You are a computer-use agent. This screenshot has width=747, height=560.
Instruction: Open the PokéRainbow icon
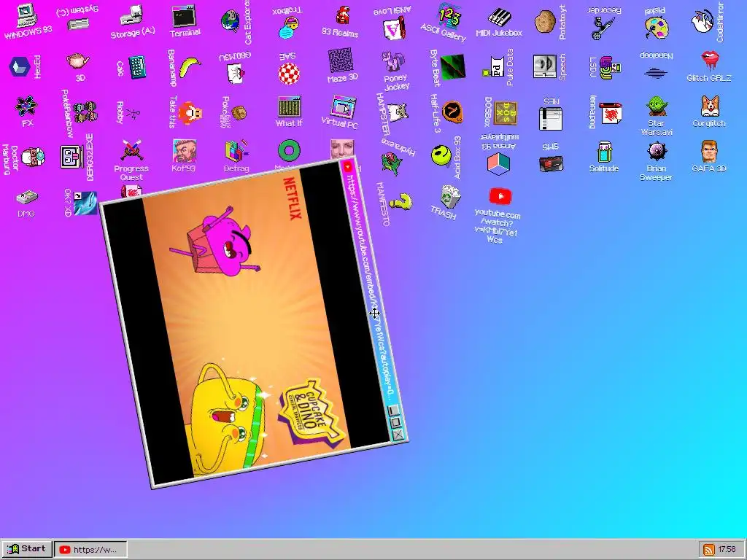[85, 112]
